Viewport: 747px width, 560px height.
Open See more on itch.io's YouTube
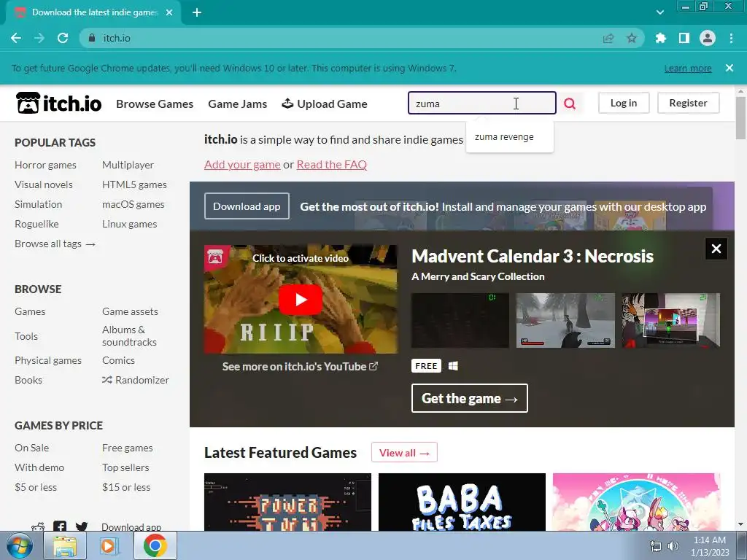coord(300,366)
